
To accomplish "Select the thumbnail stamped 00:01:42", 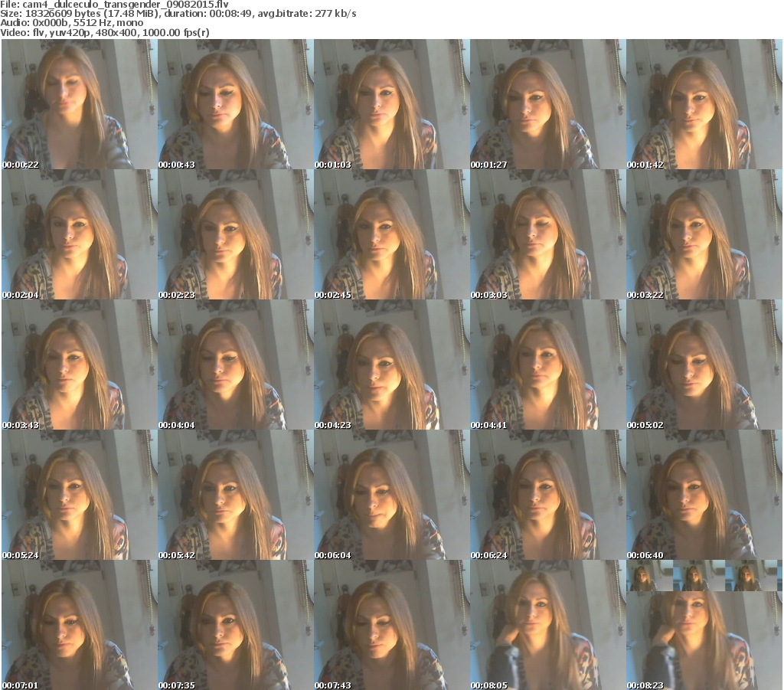I will (704, 104).
